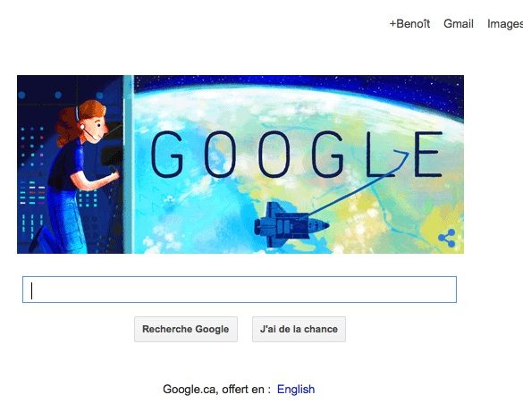Viewport: 523px width, 420px height.
Task: Open Gmail from the top bar
Action: pyautogui.click(x=459, y=23)
